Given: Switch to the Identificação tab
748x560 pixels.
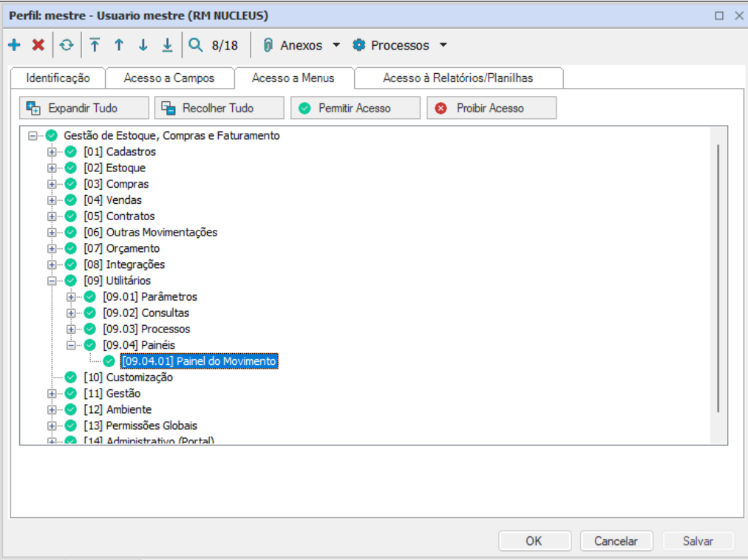Looking at the screenshot, I should pos(57,77).
